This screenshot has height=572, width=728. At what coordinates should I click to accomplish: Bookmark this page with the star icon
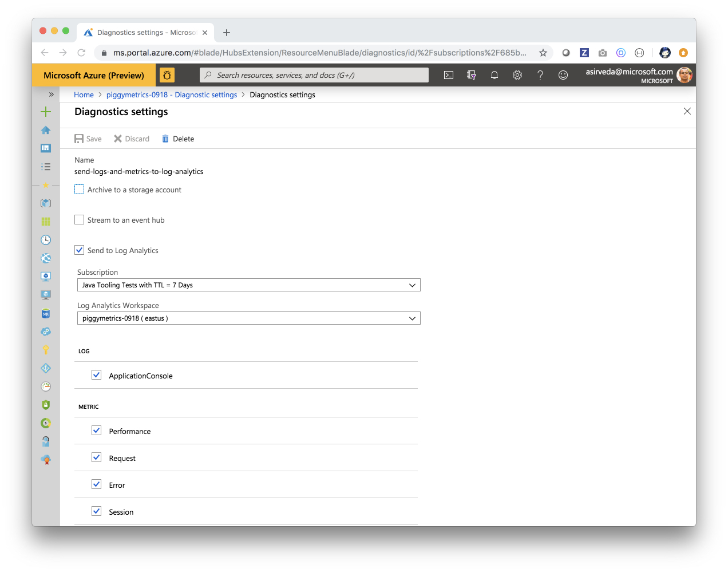543,53
